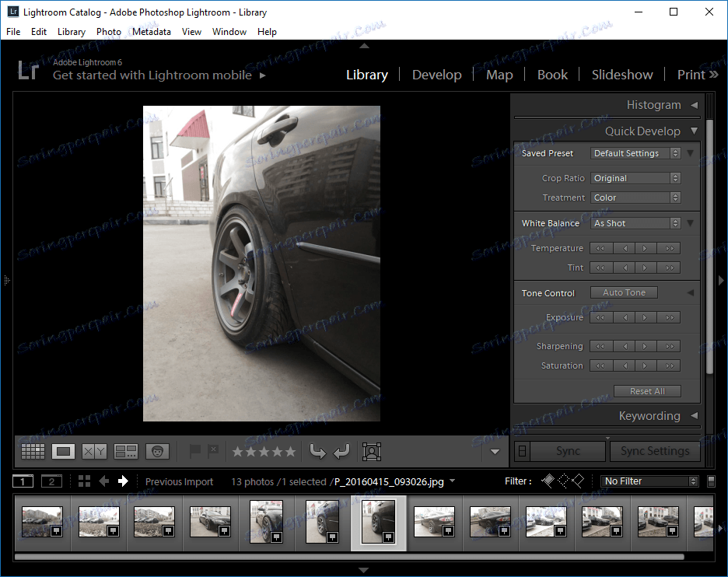
Task: Show more modules double-arrow
Action: point(714,75)
